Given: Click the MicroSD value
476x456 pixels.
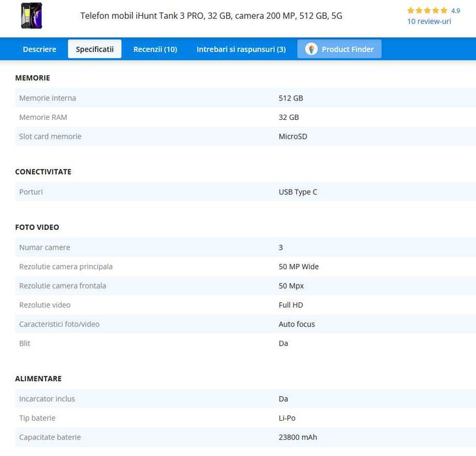Looking at the screenshot, I should pos(293,136).
